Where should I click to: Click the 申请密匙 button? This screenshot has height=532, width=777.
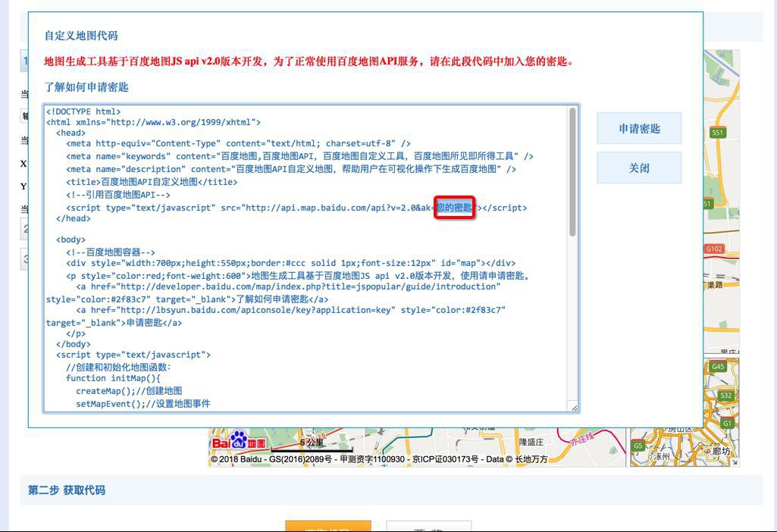point(639,129)
